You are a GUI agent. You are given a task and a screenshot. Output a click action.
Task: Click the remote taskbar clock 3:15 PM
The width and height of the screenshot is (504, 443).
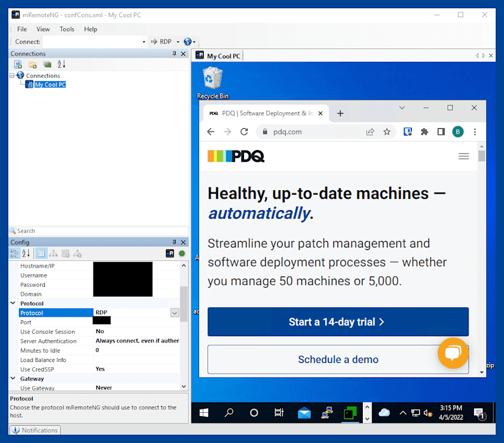coord(451,412)
